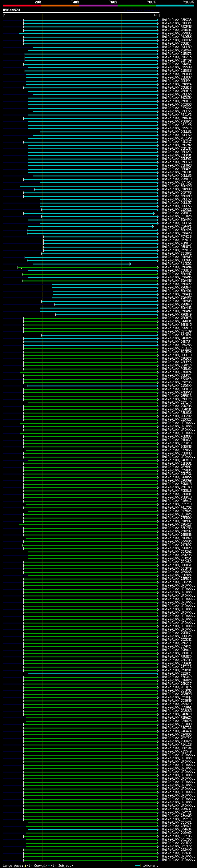This screenshot has height=868, width=197.
Task: Select label UniRef100_C5LPB1
Action: (177, 155)
